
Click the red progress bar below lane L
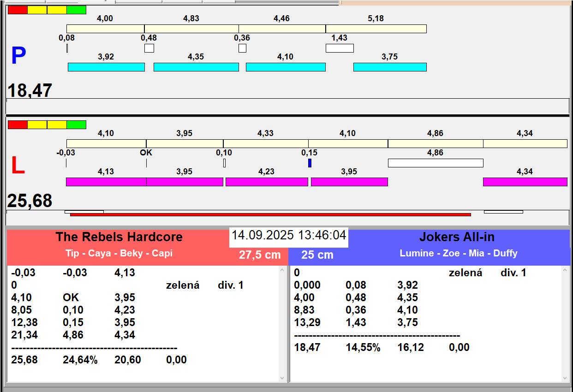click(270, 214)
